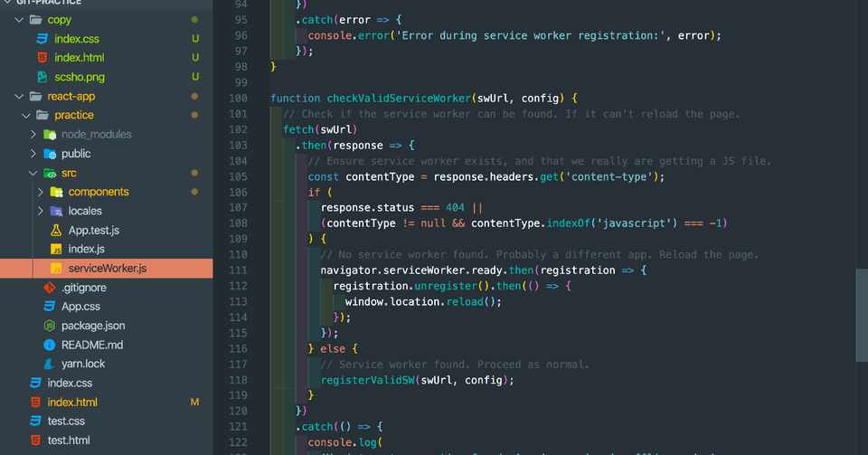Open scsho.png image file
Viewport: 868px width, 455px height.
[80, 77]
